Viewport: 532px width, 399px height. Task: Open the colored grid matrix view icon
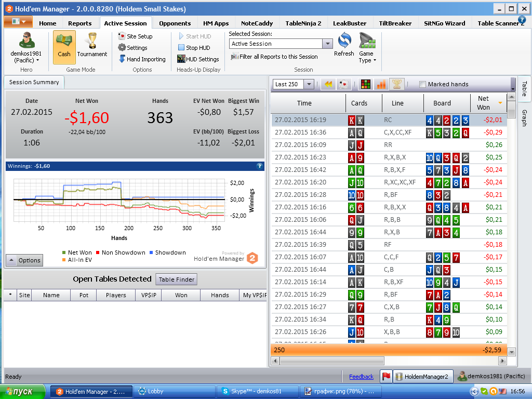click(365, 84)
